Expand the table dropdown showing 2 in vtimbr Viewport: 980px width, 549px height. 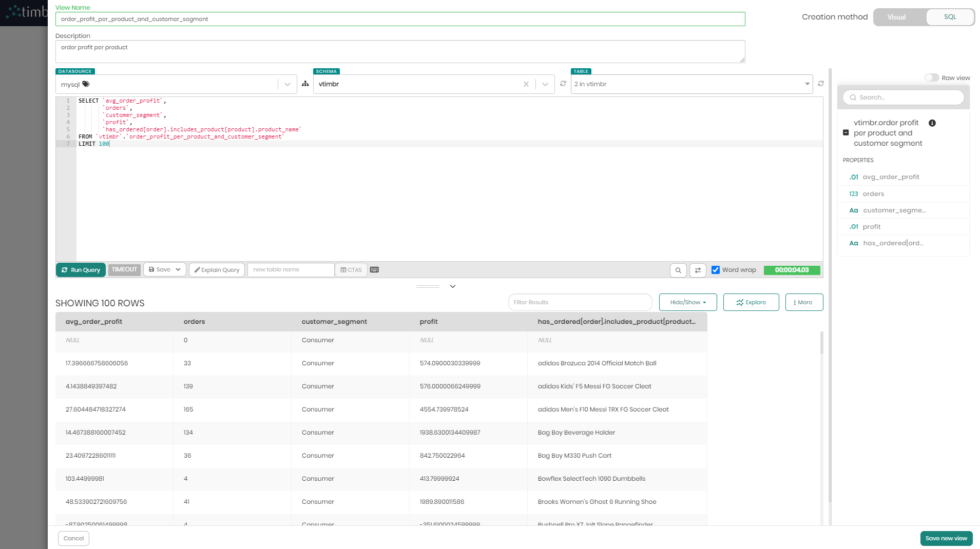808,84
